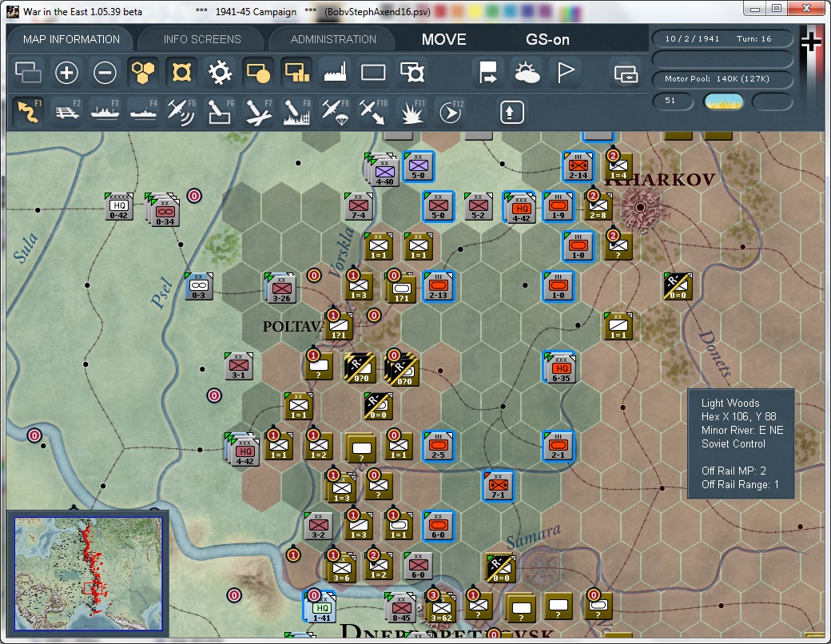This screenshot has width=831, height=644.
Task: Click the F12 end turn icon
Action: point(451,111)
